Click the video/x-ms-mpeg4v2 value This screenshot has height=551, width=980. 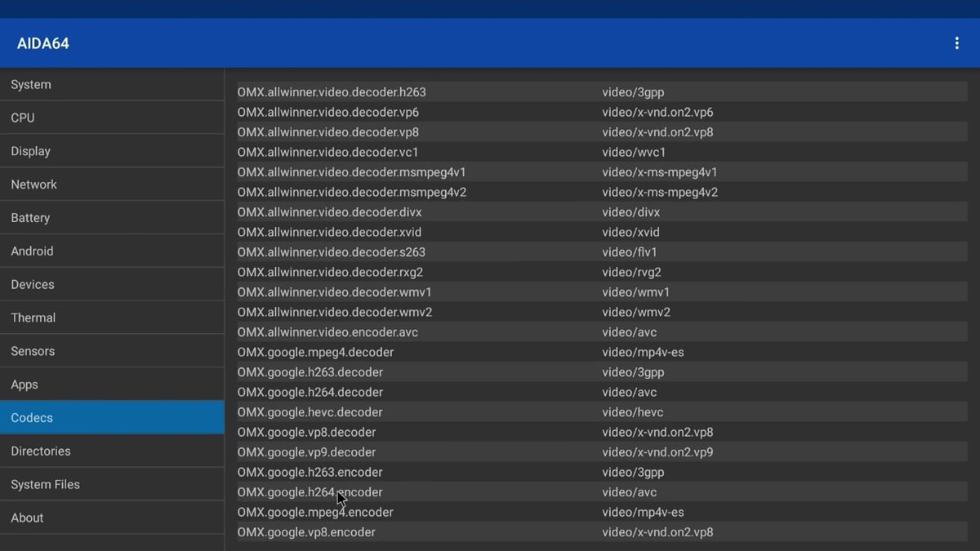[660, 192]
